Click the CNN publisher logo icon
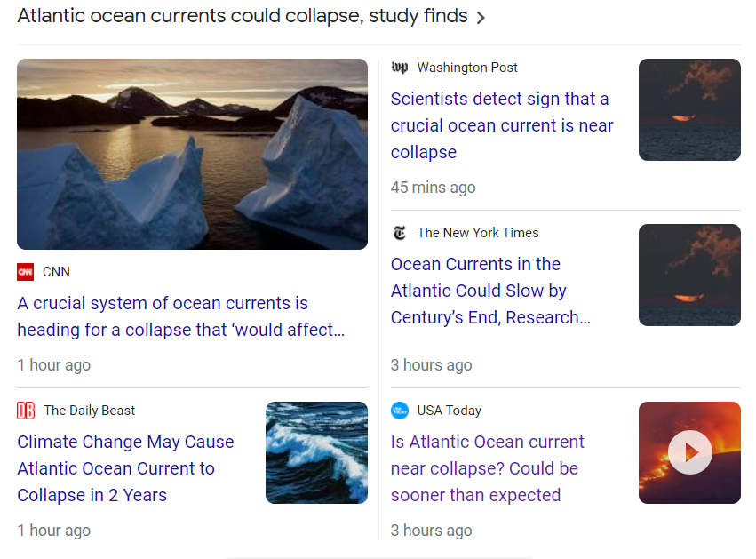The height and width of the screenshot is (559, 756). [x=25, y=271]
